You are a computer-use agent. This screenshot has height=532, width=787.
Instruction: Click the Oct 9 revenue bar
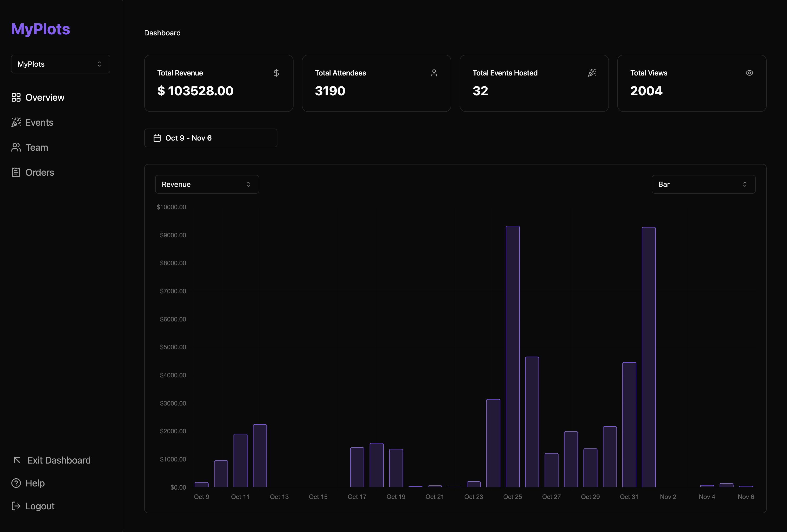[x=201, y=485]
